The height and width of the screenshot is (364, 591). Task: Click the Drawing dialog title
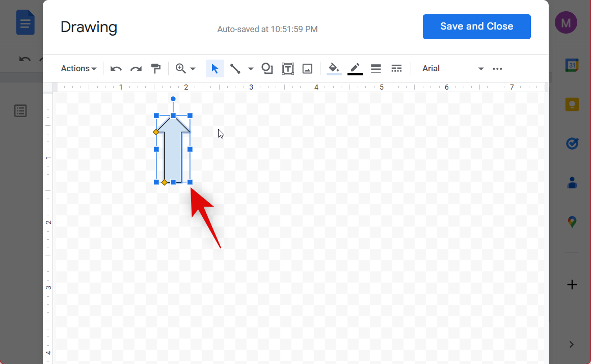[89, 27]
